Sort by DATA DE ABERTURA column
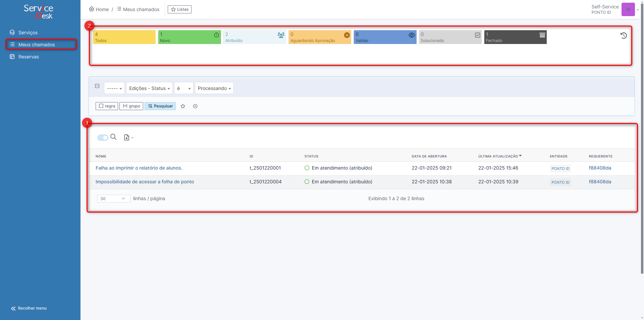 [429, 156]
